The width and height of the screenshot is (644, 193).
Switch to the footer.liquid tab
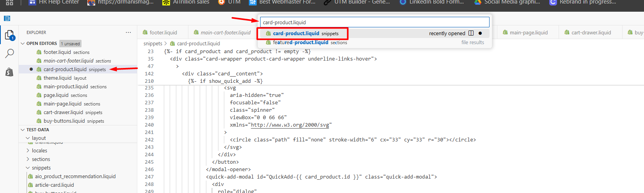(x=163, y=32)
